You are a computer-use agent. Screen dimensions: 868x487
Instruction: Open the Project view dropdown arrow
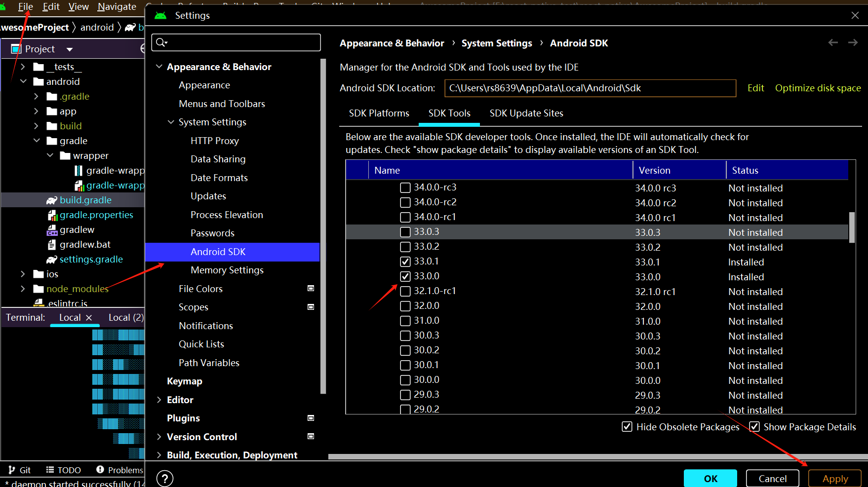(70, 49)
